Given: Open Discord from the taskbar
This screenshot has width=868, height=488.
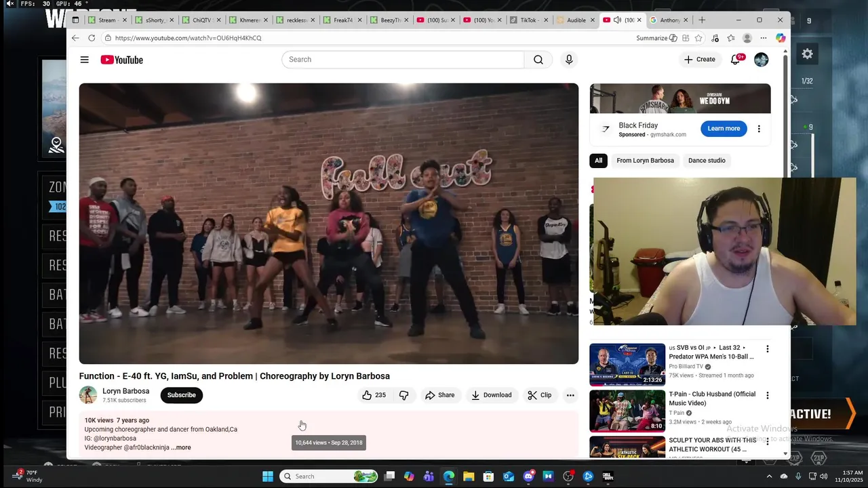Looking at the screenshot, I should pyautogui.click(x=528, y=476).
